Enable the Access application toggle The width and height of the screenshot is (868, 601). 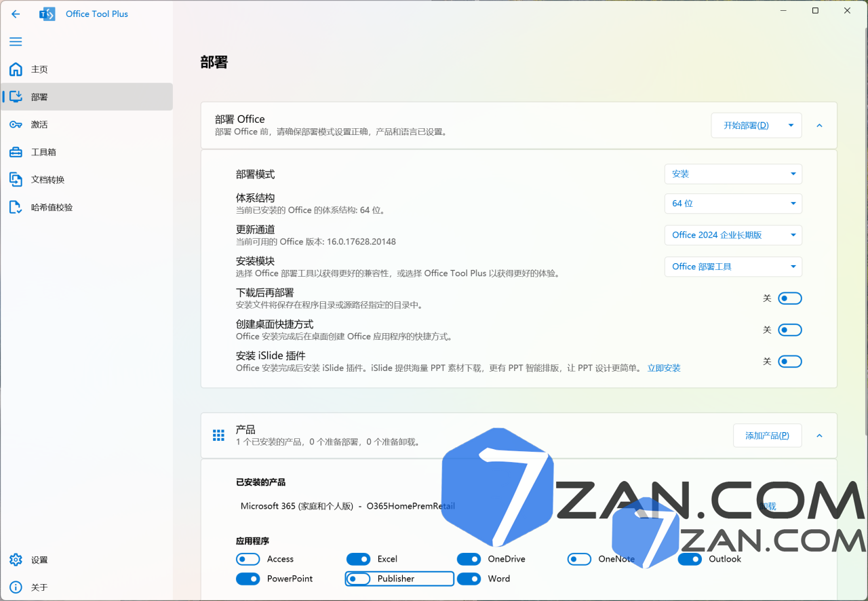click(x=248, y=559)
